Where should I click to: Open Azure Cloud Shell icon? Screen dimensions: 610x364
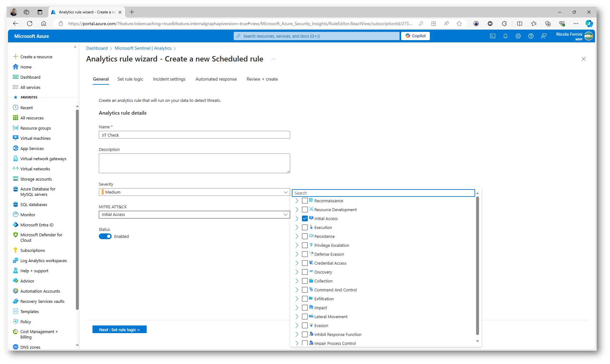point(492,36)
